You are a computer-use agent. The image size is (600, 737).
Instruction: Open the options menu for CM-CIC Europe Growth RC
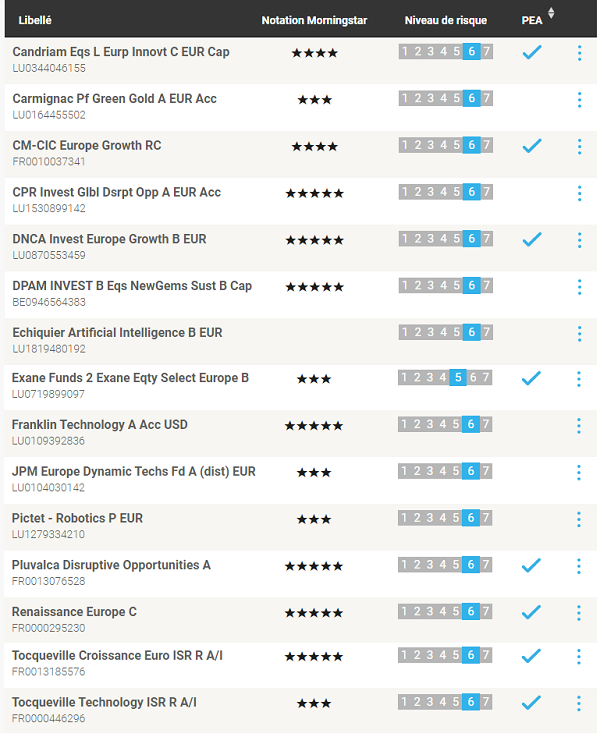[x=579, y=147]
